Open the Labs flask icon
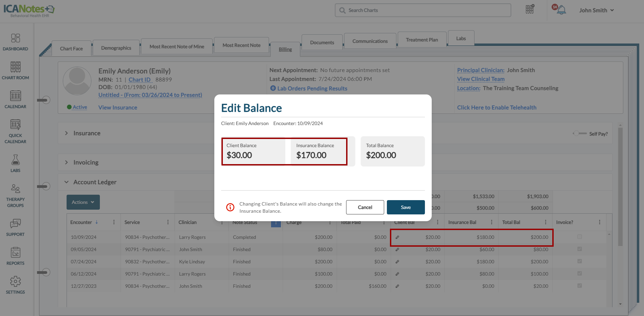This screenshot has height=316, width=644. point(15,160)
